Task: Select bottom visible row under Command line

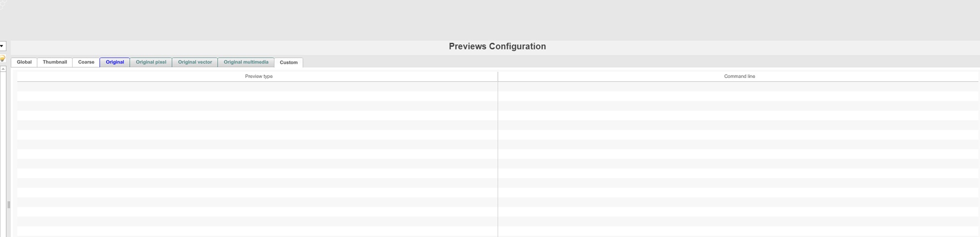Action: (x=739, y=231)
